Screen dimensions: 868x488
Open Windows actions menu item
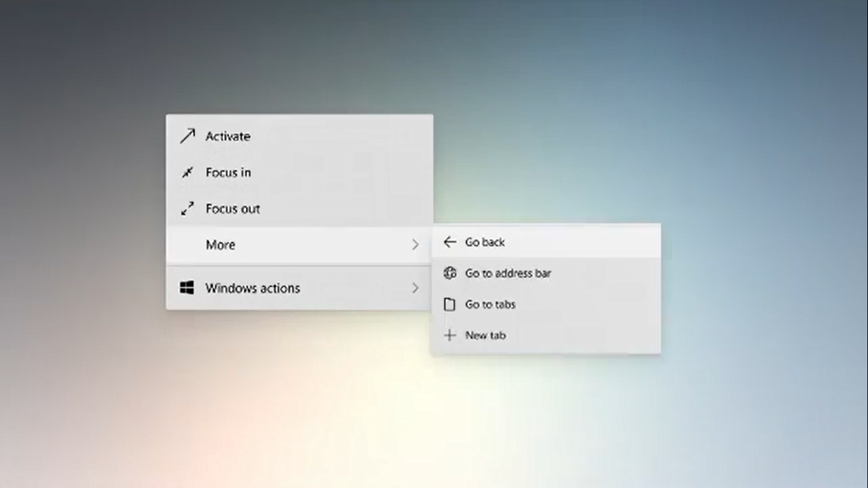tap(252, 288)
